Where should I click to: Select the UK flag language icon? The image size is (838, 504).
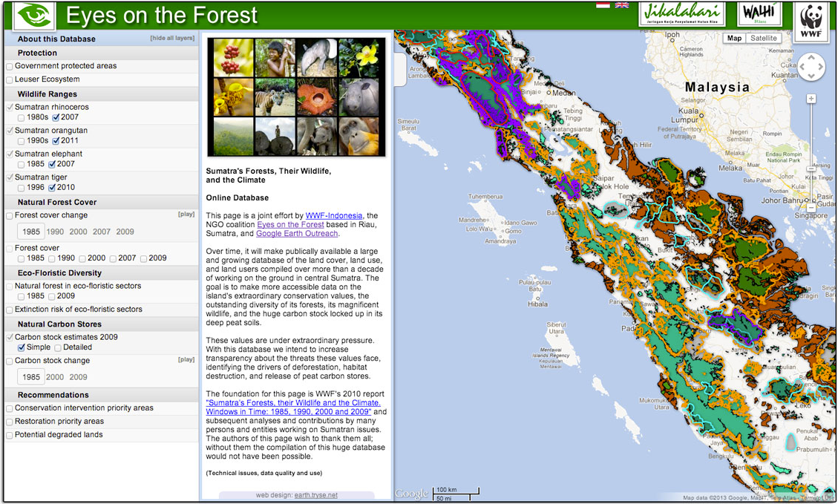point(622,5)
